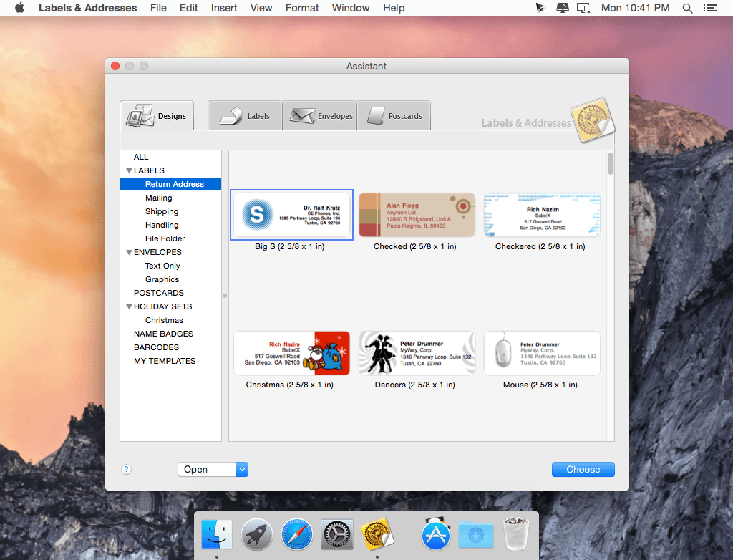Open the Format menu
Viewport: 733px width, 560px height.
coord(302,8)
